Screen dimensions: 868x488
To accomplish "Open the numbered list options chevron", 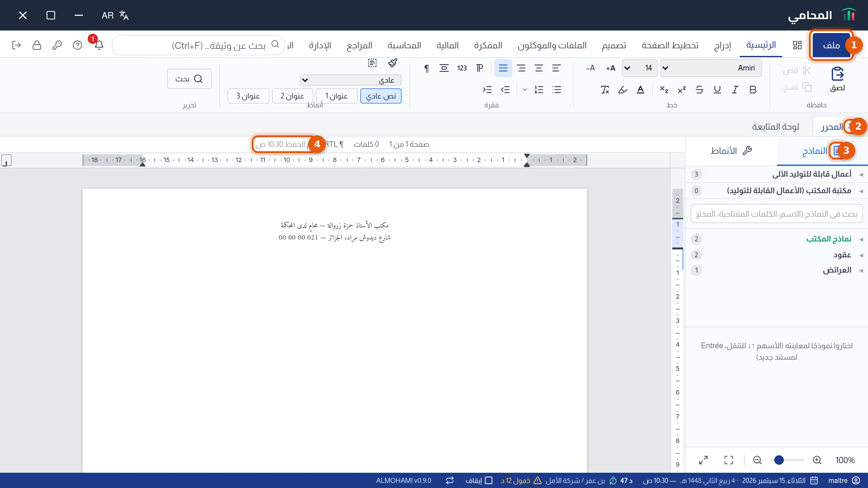I will [525, 90].
